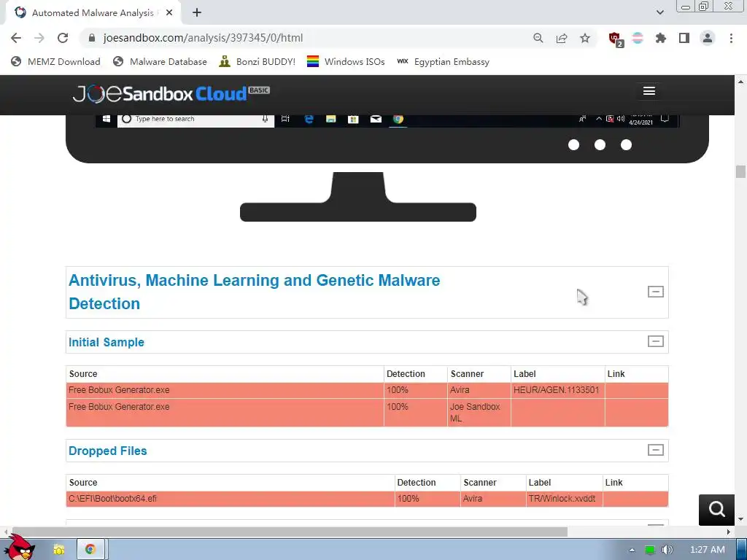Image resolution: width=747 pixels, height=560 pixels.
Task: Click the scroll up arrow of page
Action: coord(741,82)
